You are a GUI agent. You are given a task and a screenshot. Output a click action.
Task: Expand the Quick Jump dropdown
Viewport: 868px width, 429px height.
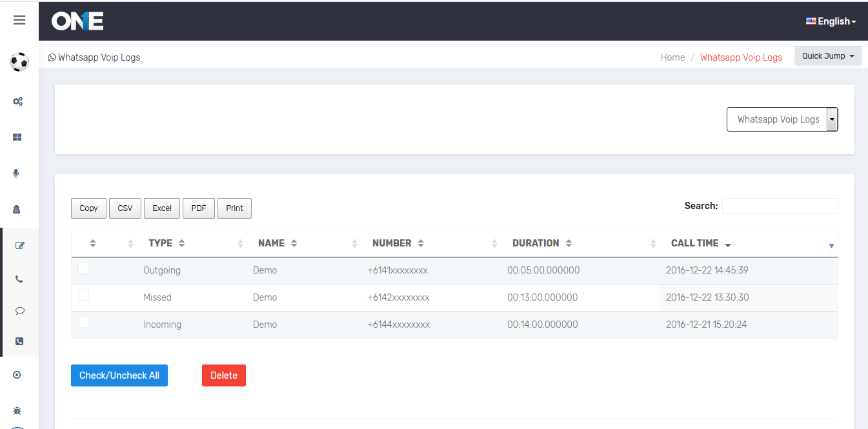[827, 56]
